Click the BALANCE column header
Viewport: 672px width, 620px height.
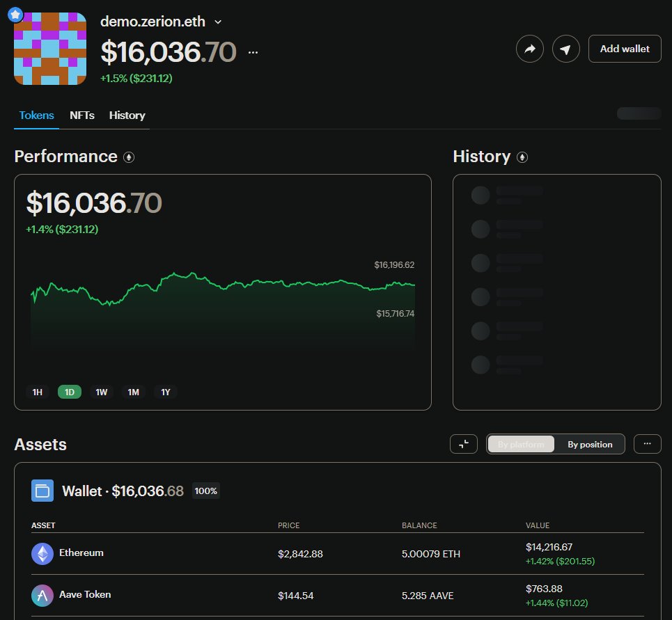(419, 525)
